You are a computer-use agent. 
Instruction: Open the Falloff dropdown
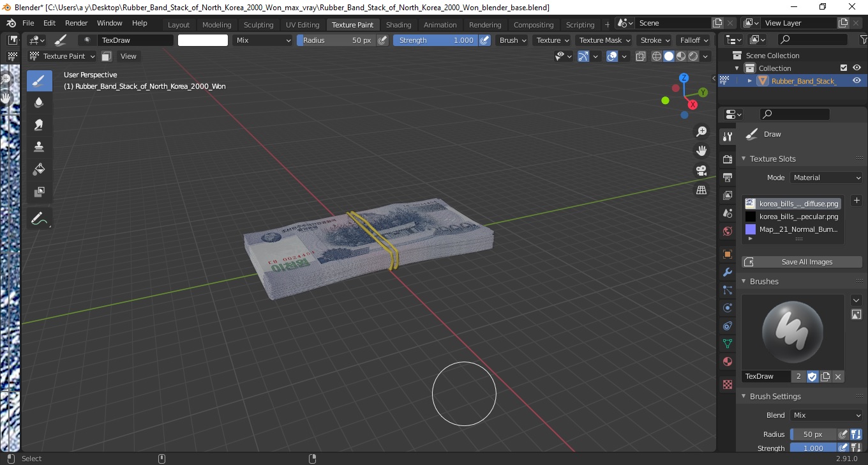pyautogui.click(x=694, y=40)
